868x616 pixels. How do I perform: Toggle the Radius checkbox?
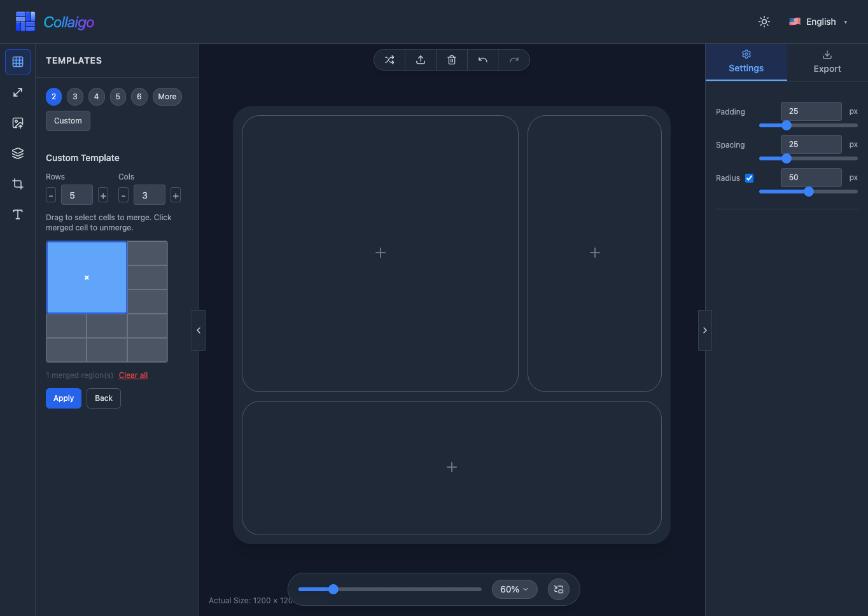click(x=749, y=178)
